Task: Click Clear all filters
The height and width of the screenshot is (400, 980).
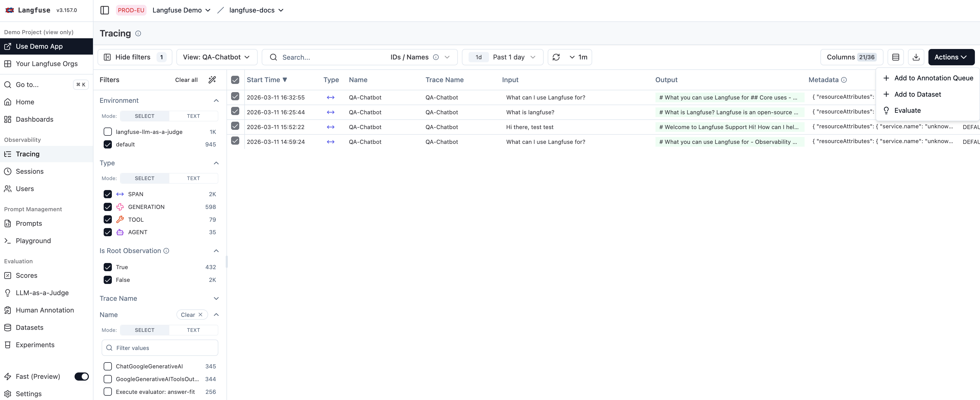Action: (x=186, y=80)
